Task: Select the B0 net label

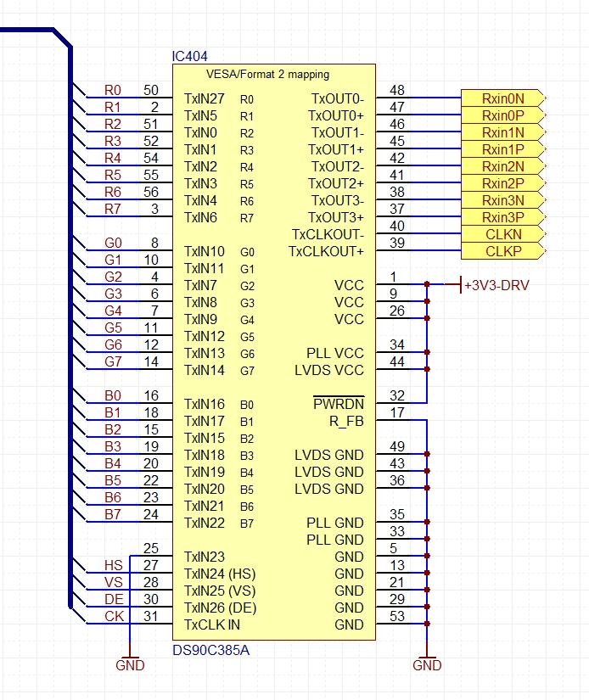Action: click(113, 395)
